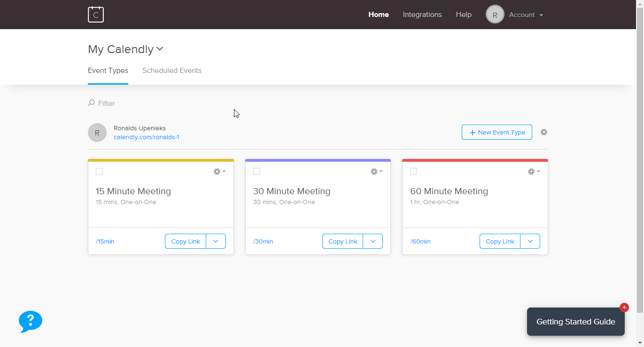Open the calendly.com/ronalds-1 link
The height and width of the screenshot is (347, 644).
click(x=146, y=137)
